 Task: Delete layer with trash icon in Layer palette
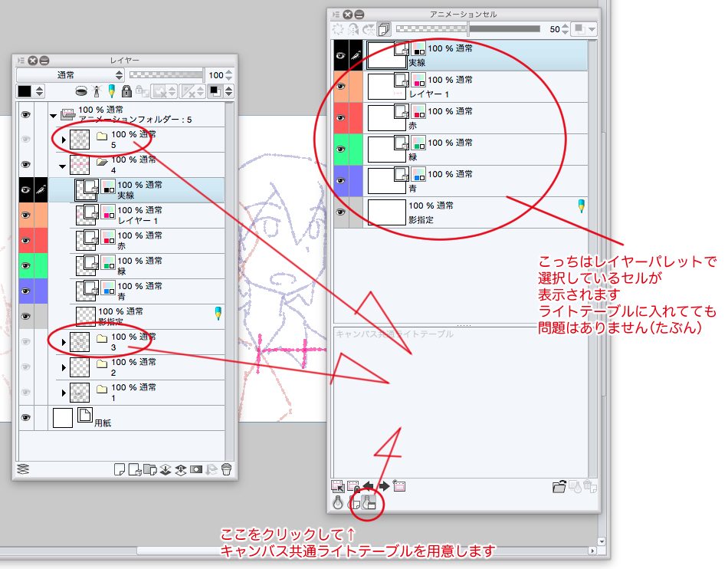point(227,469)
